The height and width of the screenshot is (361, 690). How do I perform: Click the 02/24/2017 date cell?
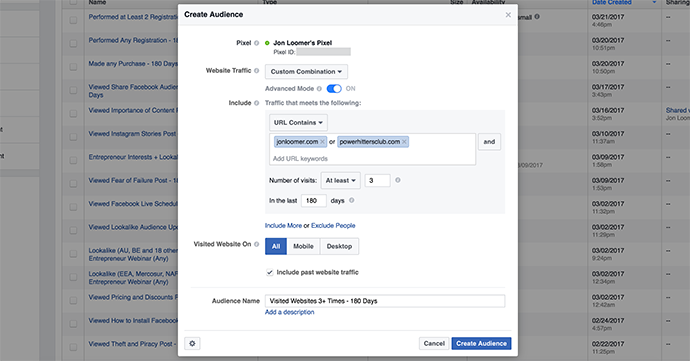608,320
